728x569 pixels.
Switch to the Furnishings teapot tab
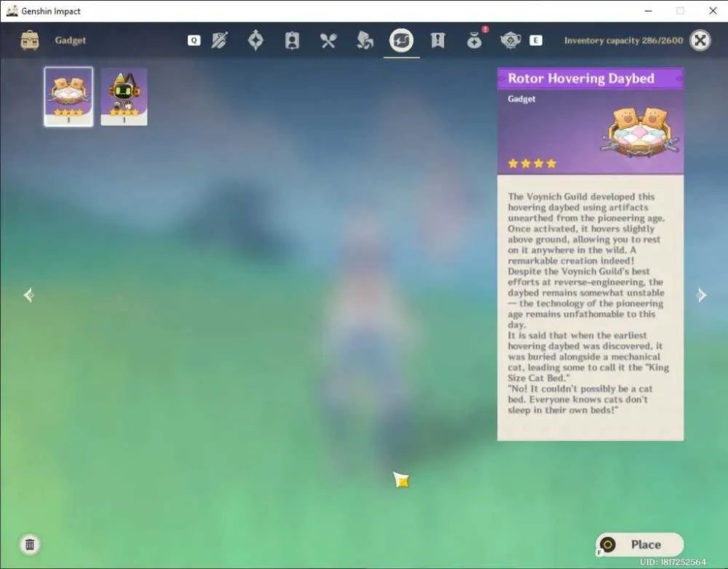point(510,40)
